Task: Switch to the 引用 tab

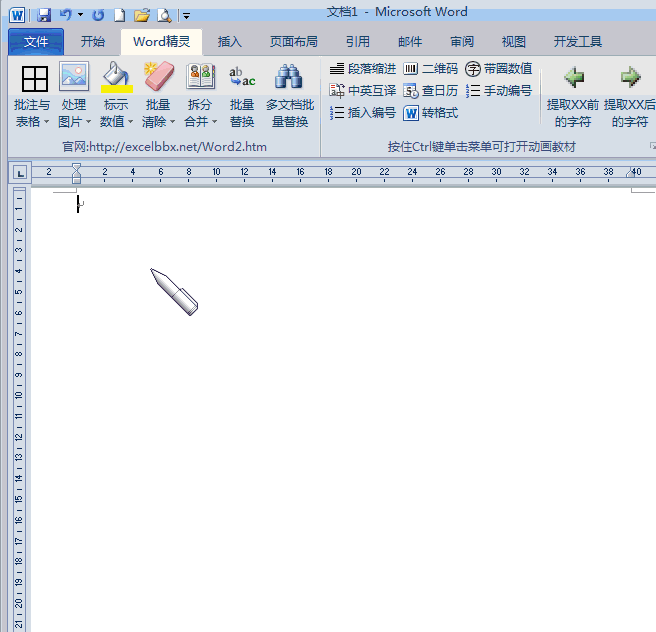Action: point(358,42)
